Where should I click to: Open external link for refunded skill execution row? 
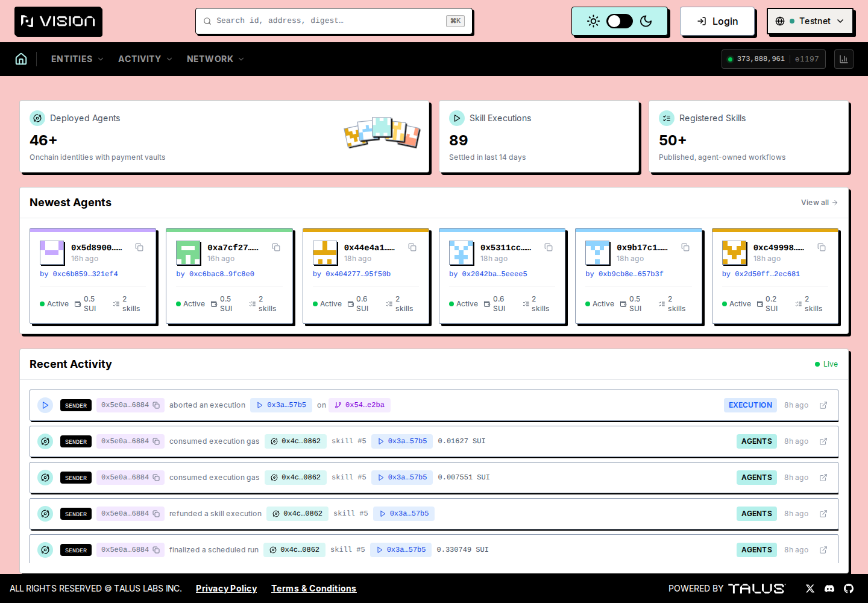[x=823, y=514]
